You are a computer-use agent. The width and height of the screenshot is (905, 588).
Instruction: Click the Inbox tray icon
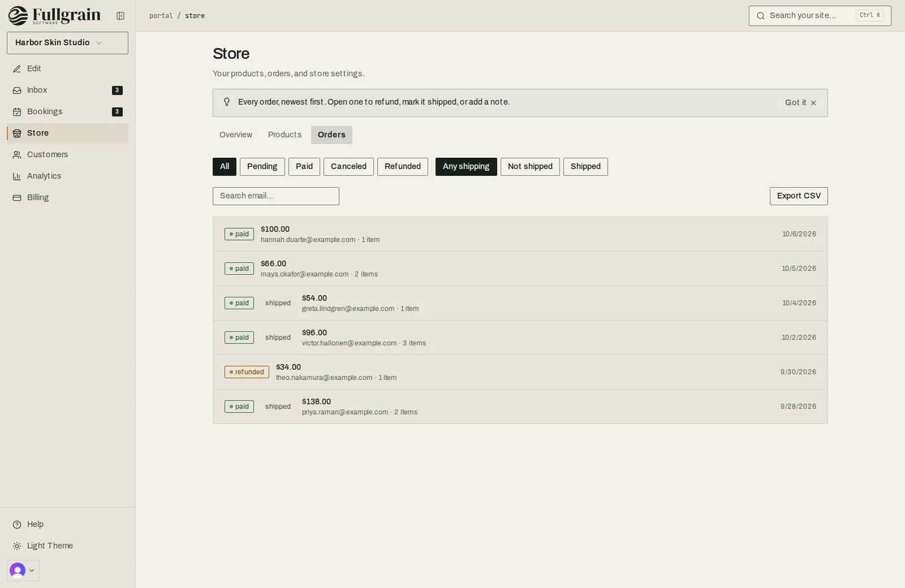17,90
